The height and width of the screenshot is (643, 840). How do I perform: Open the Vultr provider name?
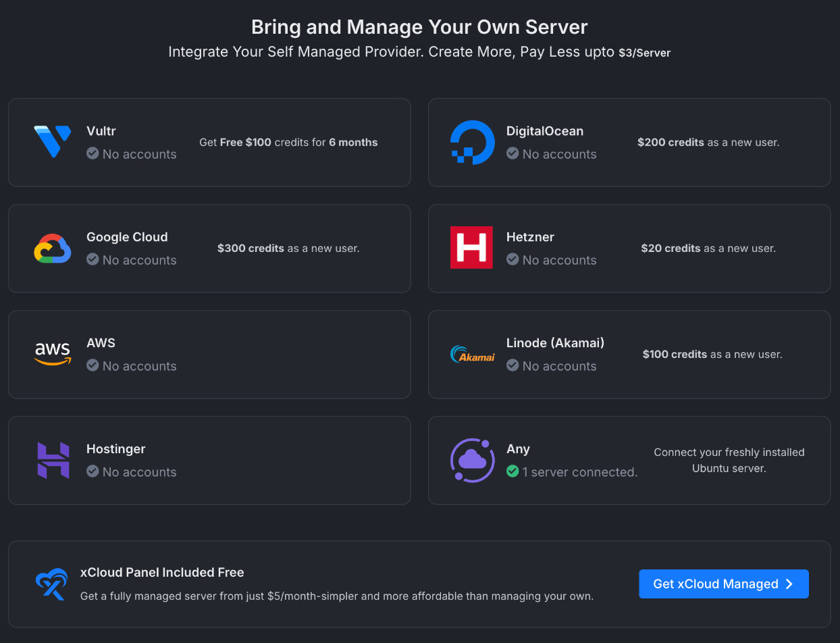click(101, 131)
